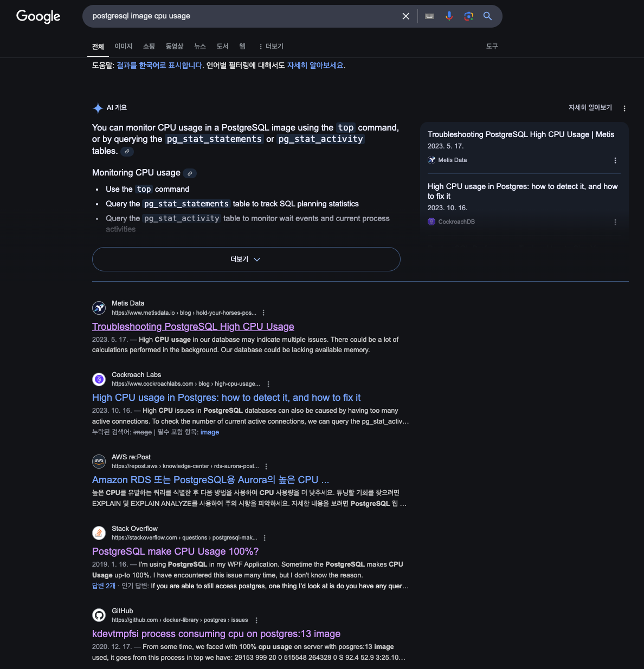Click into the search query input field
Screen dimensions: 644x669
point(244,16)
